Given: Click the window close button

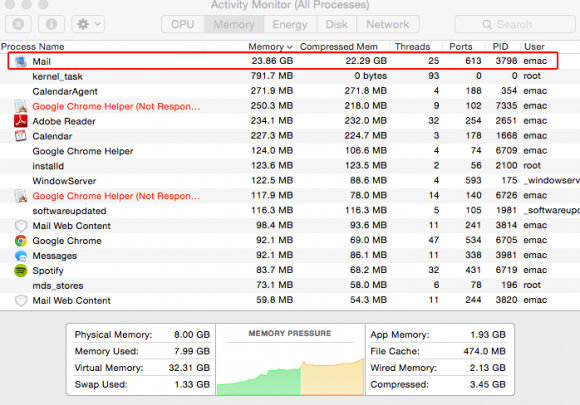Looking at the screenshot, I should 10,4.
